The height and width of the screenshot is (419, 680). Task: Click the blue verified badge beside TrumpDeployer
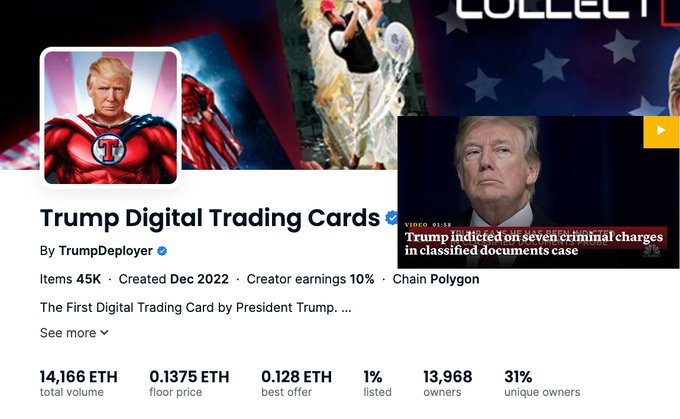[x=162, y=251]
